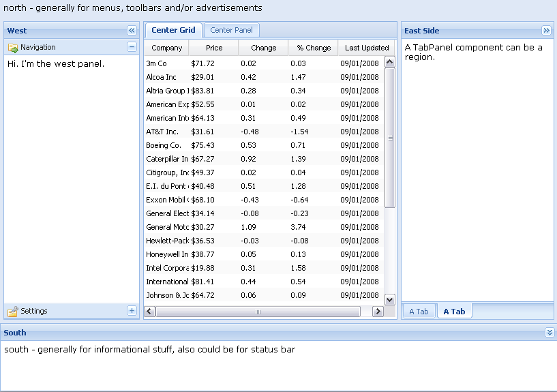Image resolution: width=557 pixels, height=392 pixels.
Task: Collapse the South panel
Action: [x=550, y=332]
